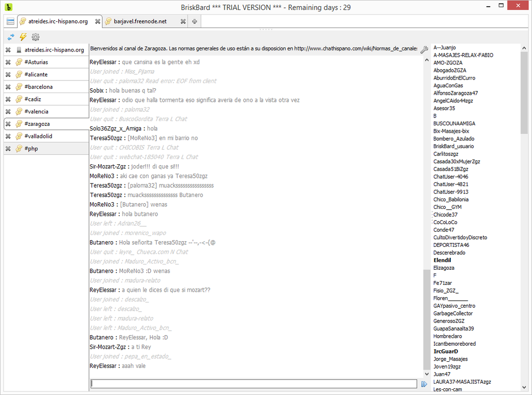This screenshot has width=532, height=395.
Task: Click the message input field
Action: [x=254, y=384]
